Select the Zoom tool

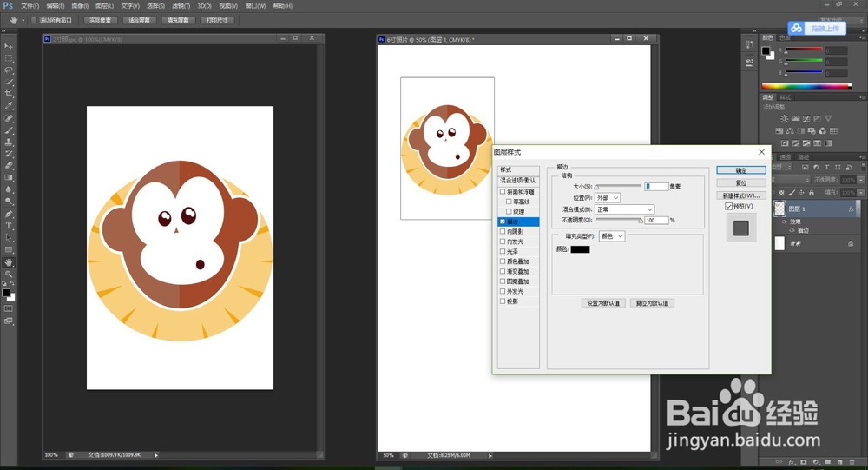coord(9,275)
